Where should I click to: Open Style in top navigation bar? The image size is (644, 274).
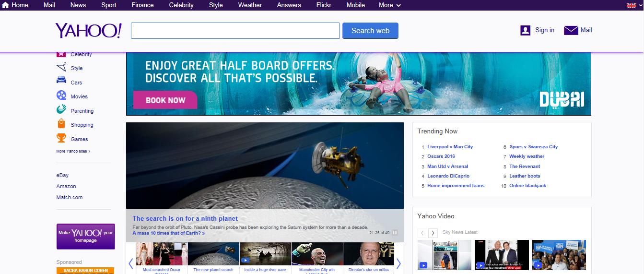click(216, 5)
